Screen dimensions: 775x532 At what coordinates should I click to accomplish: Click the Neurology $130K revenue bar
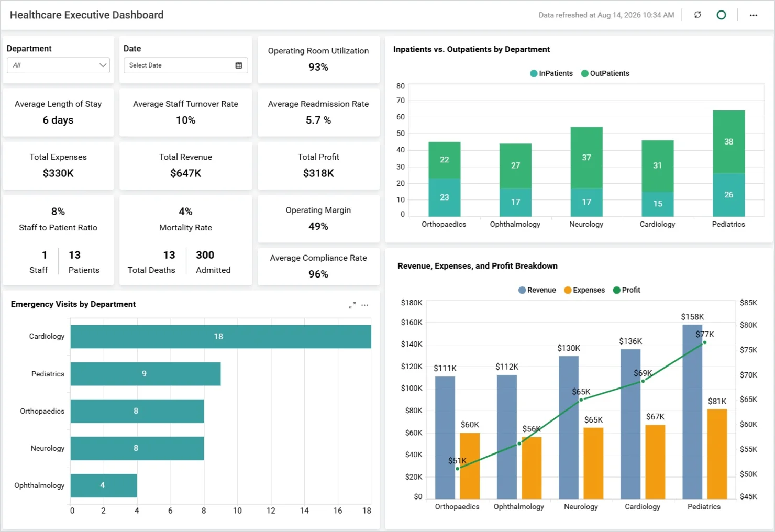click(x=569, y=427)
